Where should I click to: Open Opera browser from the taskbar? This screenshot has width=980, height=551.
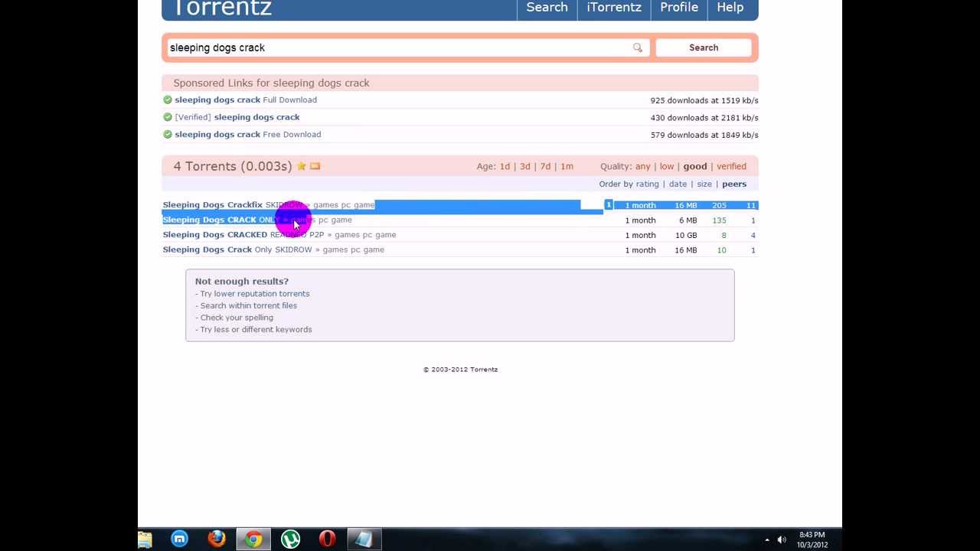pos(327,540)
